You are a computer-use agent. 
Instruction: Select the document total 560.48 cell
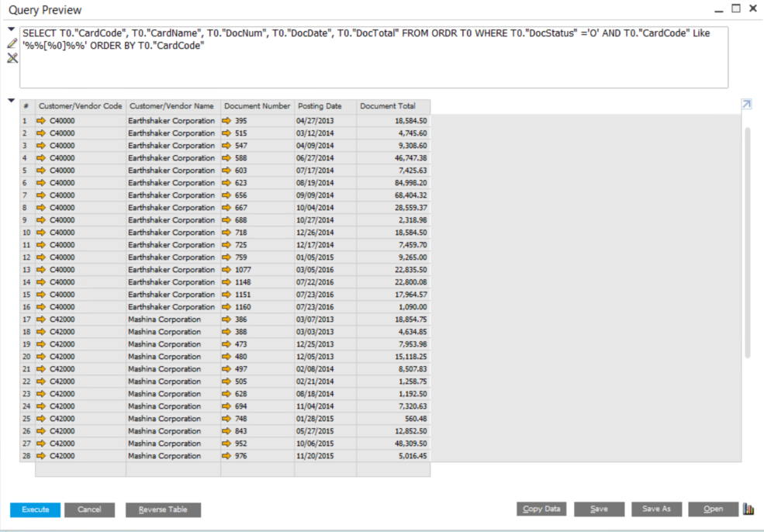point(393,419)
